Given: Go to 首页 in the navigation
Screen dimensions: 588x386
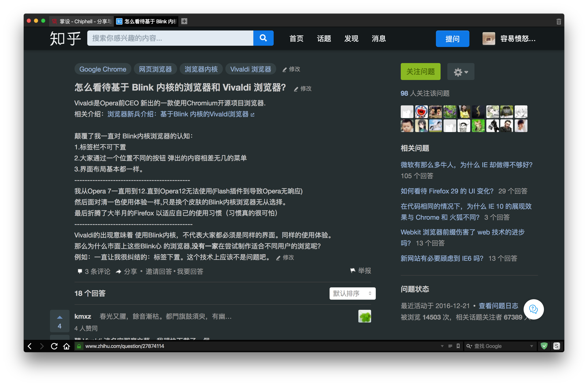Looking at the screenshot, I should coord(296,39).
